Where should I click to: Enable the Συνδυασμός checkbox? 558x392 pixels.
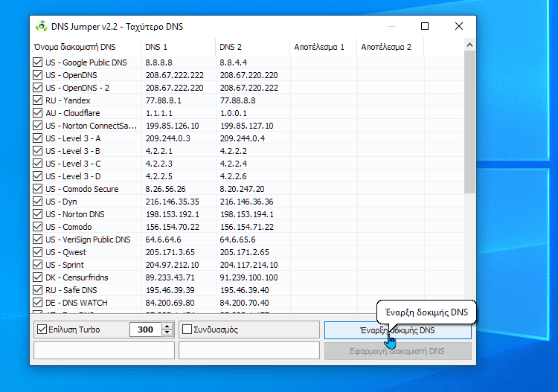coord(187,330)
